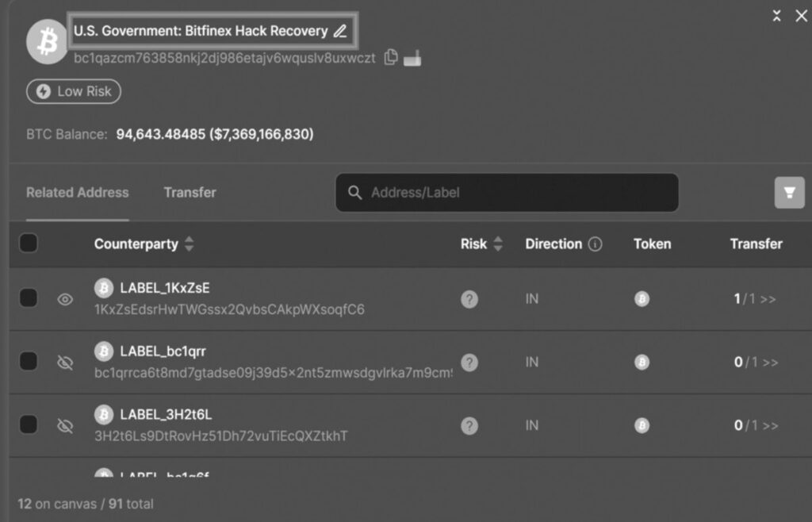This screenshot has width=812, height=522.
Task: Click the LABEL_3H2t6L counterparty name
Action: (x=166, y=414)
